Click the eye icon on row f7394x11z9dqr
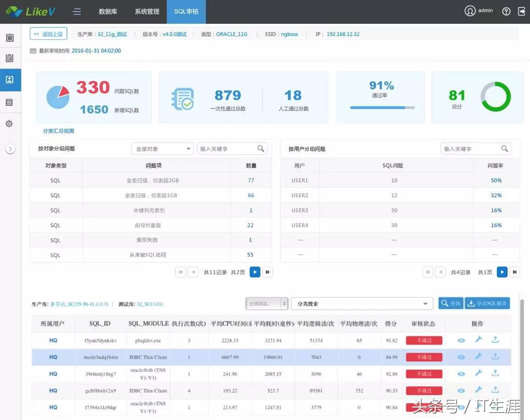 pyautogui.click(x=461, y=408)
